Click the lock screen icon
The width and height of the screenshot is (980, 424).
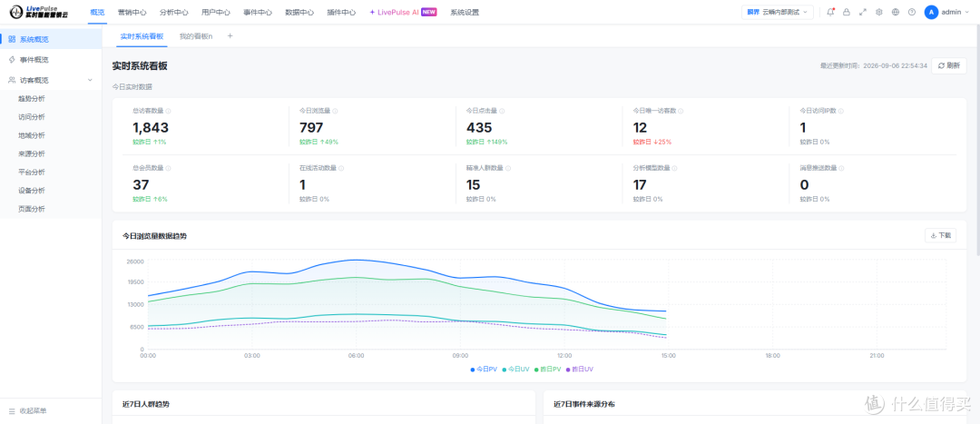point(847,12)
